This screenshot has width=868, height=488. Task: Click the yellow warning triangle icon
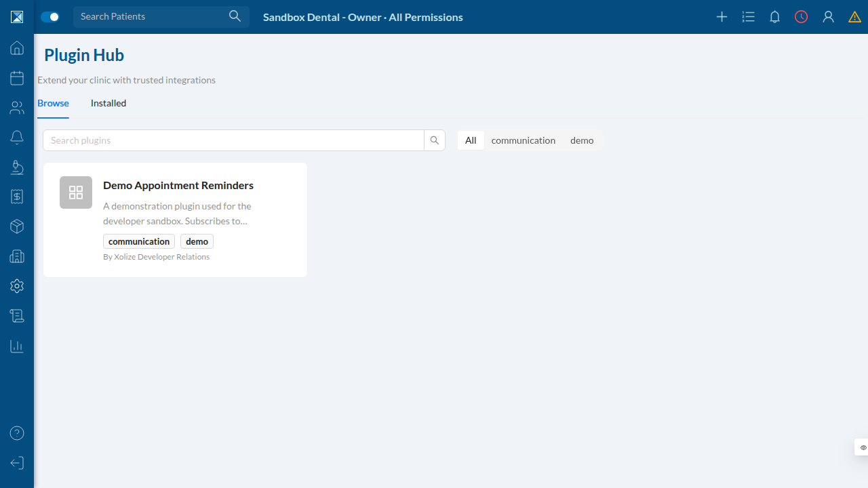[854, 17]
